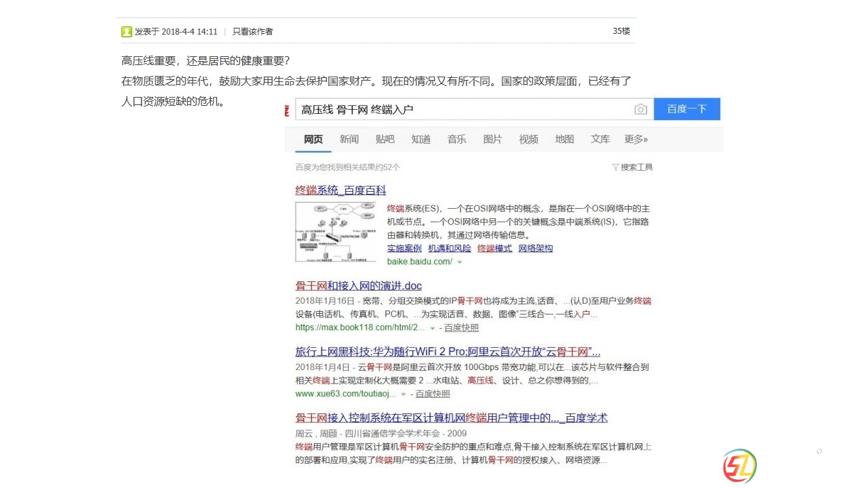Click the SZ logo icon
The height and width of the screenshot is (488, 868).
[739, 466]
